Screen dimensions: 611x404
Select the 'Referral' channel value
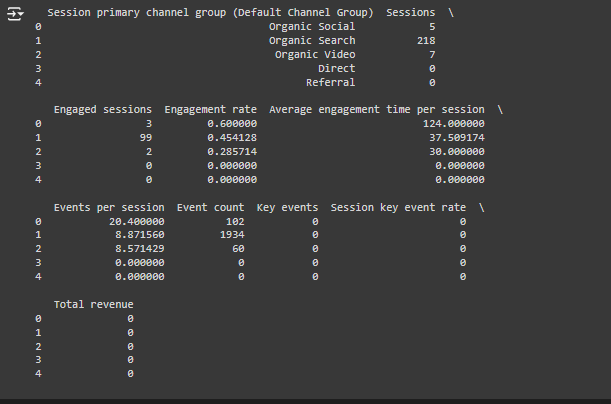pos(330,83)
